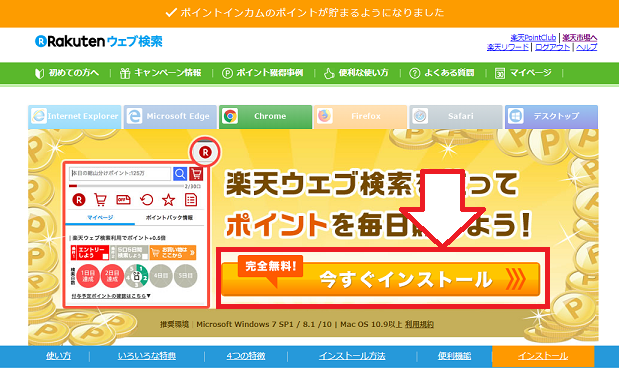Click the grey 5日目 circle
Viewport: 619px width, 369px height.
(x=186, y=276)
